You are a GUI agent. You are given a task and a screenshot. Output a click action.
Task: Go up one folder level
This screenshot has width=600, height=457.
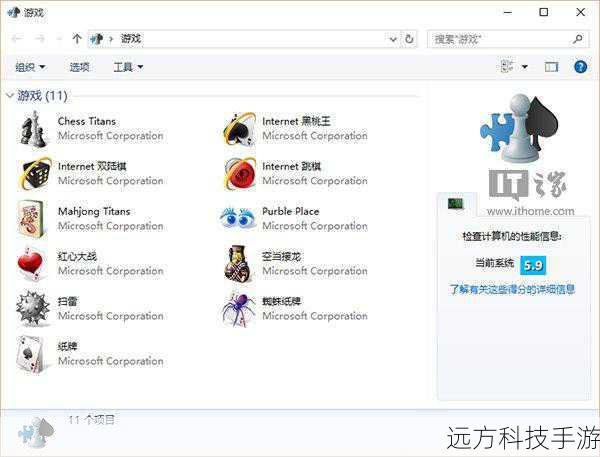click(x=77, y=39)
